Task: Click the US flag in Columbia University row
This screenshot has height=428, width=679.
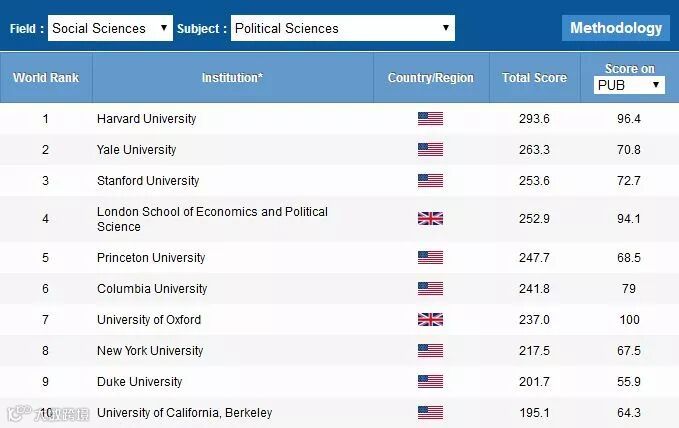Action: [430, 289]
